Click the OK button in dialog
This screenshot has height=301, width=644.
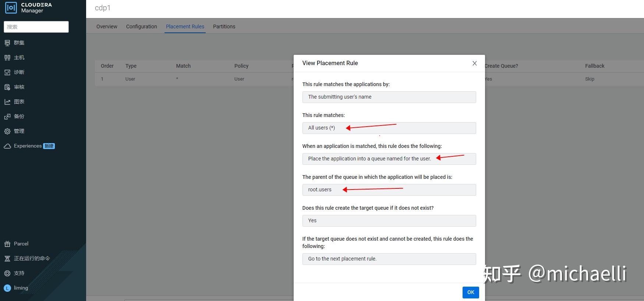tap(471, 292)
